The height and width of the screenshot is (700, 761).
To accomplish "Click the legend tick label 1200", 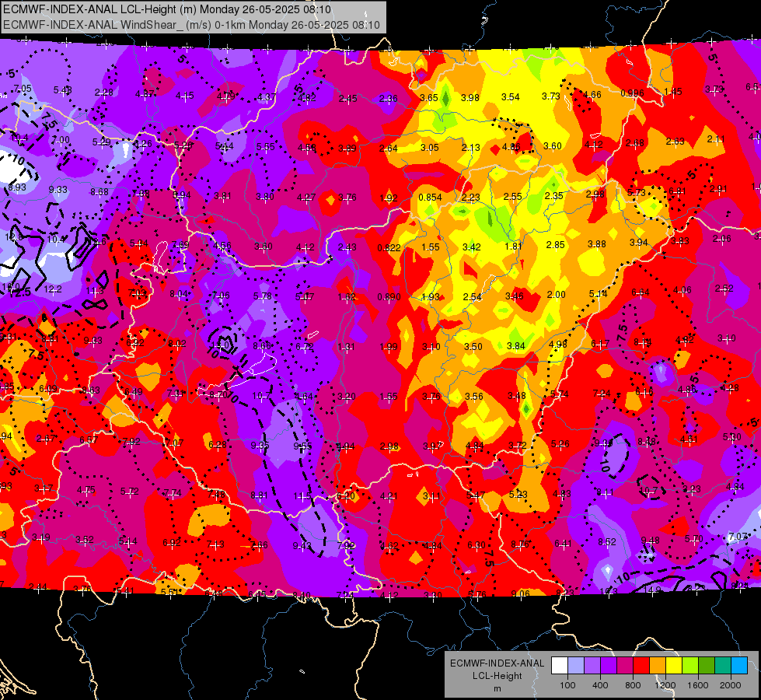I will click(x=665, y=685).
